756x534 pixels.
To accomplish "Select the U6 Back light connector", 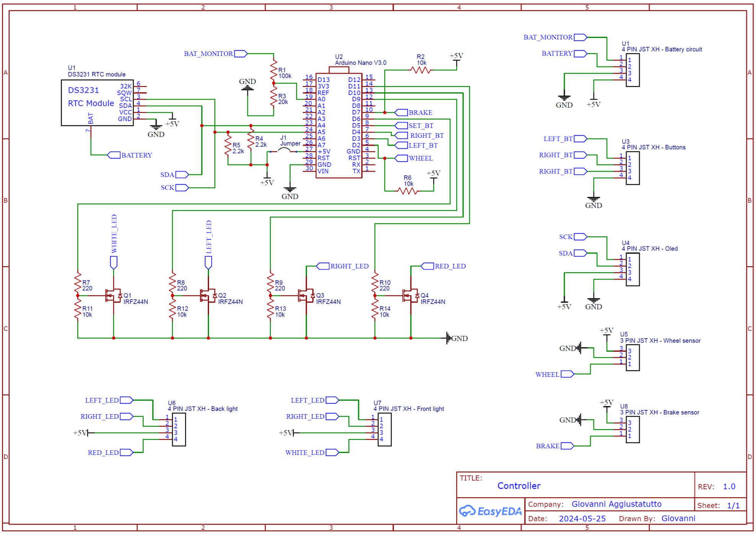I will [179, 429].
